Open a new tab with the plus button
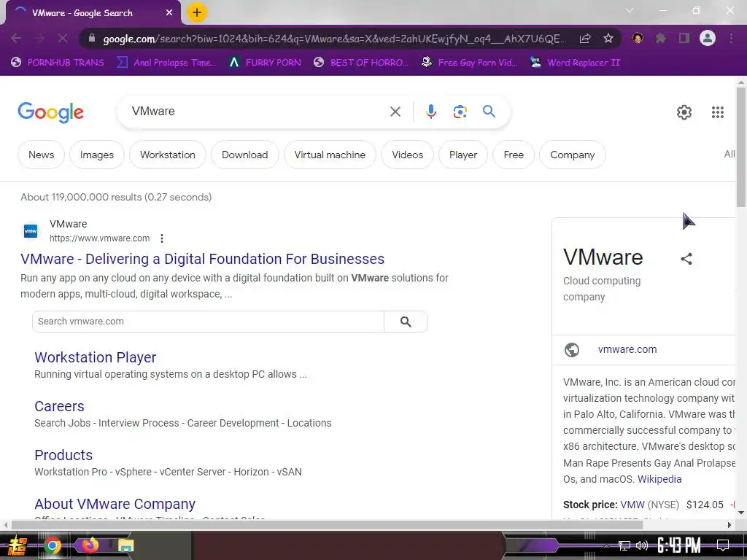This screenshot has height=560, width=747. click(x=197, y=12)
